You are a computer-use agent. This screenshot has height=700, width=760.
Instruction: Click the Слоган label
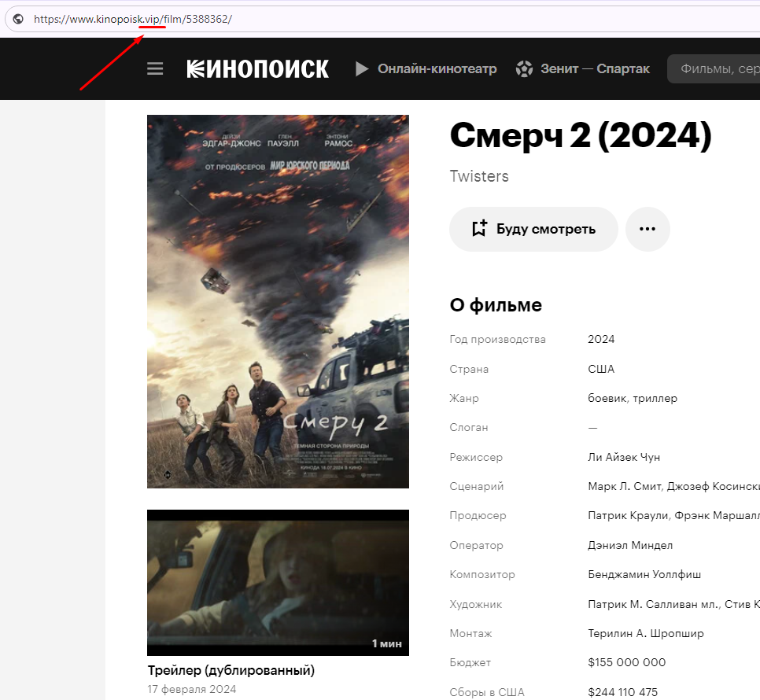pyautogui.click(x=469, y=427)
